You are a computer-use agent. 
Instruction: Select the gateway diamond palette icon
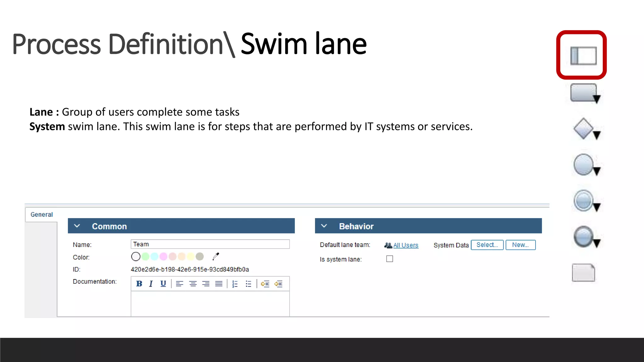coord(583,129)
